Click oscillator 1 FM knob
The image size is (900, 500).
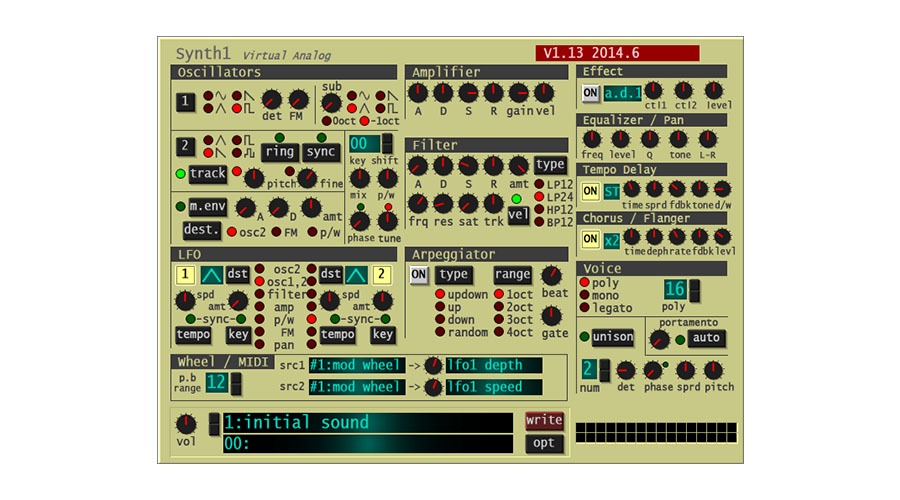pyautogui.click(x=298, y=100)
